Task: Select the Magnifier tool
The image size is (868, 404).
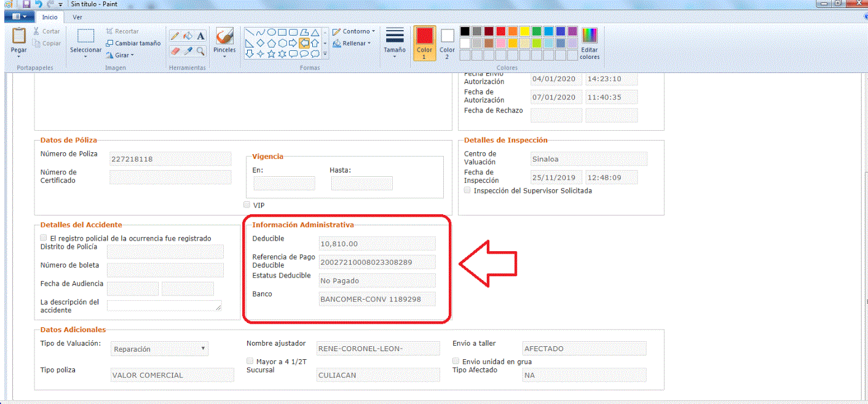Action: (x=200, y=51)
